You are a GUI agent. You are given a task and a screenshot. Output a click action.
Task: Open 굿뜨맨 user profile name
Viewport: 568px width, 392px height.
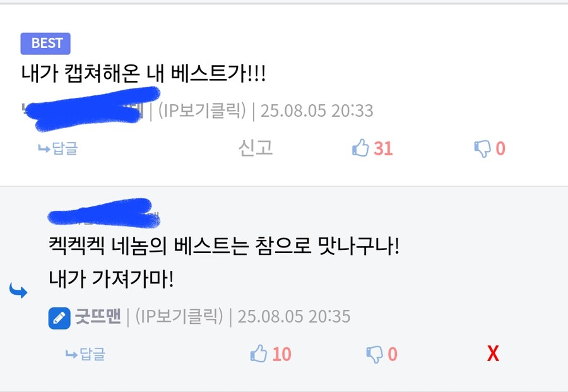click(98, 316)
